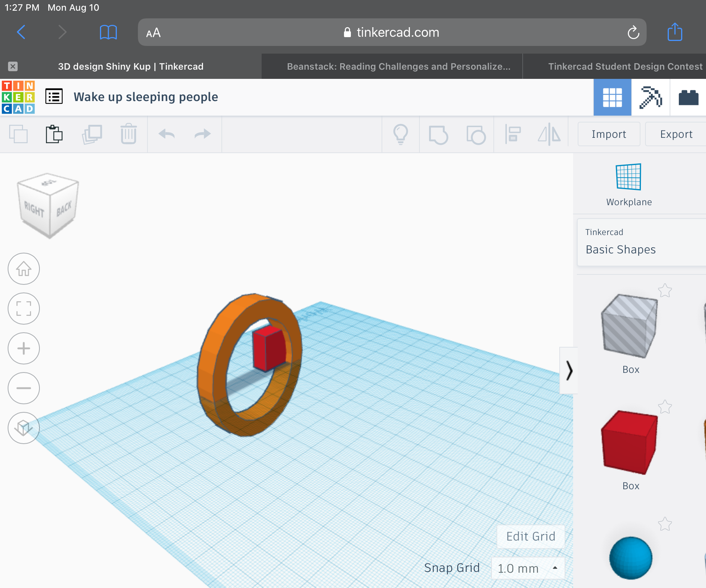Switch to the 3D design Shiny Kup tab
The image size is (706, 588).
[x=131, y=66]
